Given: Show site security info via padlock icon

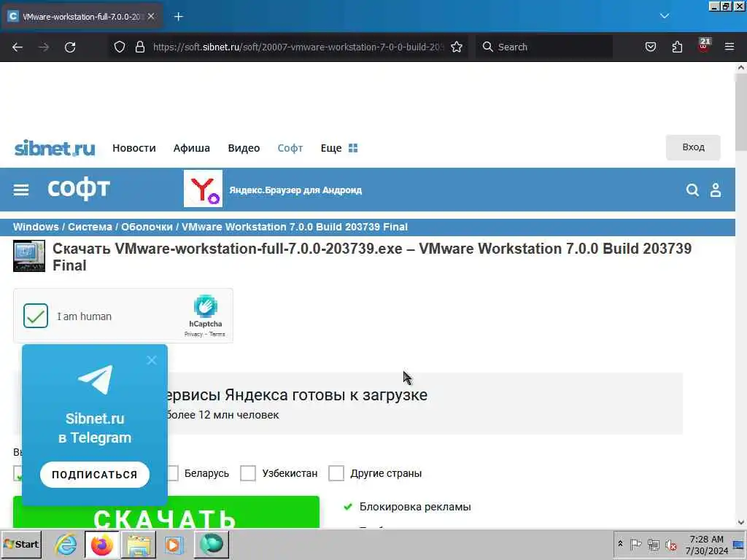Looking at the screenshot, I should (x=139, y=47).
